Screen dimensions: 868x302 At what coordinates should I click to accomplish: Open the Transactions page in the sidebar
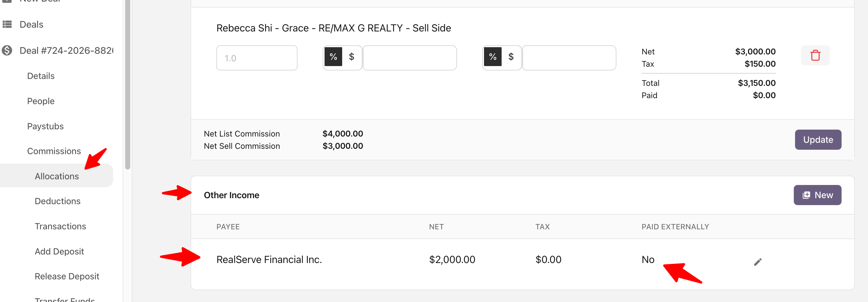[x=60, y=226]
